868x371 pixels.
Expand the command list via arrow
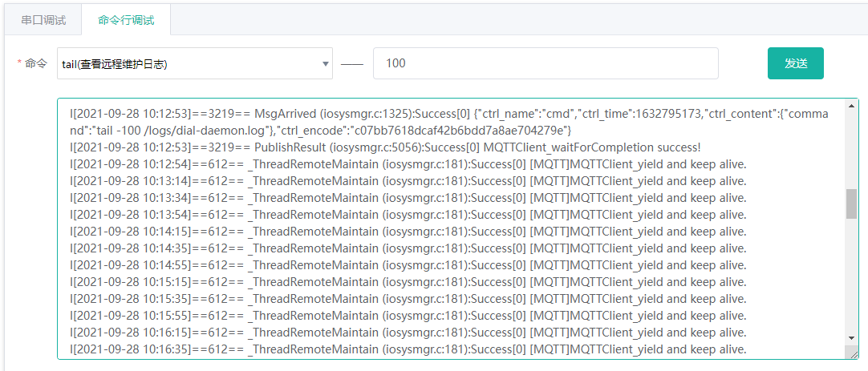pyautogui.click(x=326, y=63)
